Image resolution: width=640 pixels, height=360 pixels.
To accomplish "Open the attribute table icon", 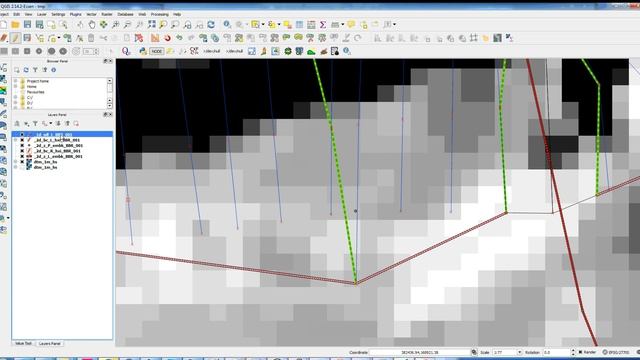I will [x=299, y=25].
